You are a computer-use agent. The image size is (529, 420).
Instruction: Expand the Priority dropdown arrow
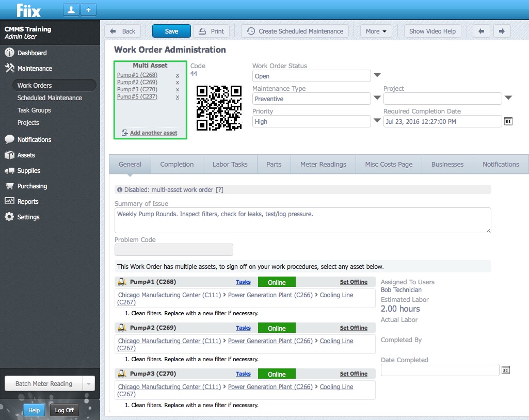click(377, 120)
